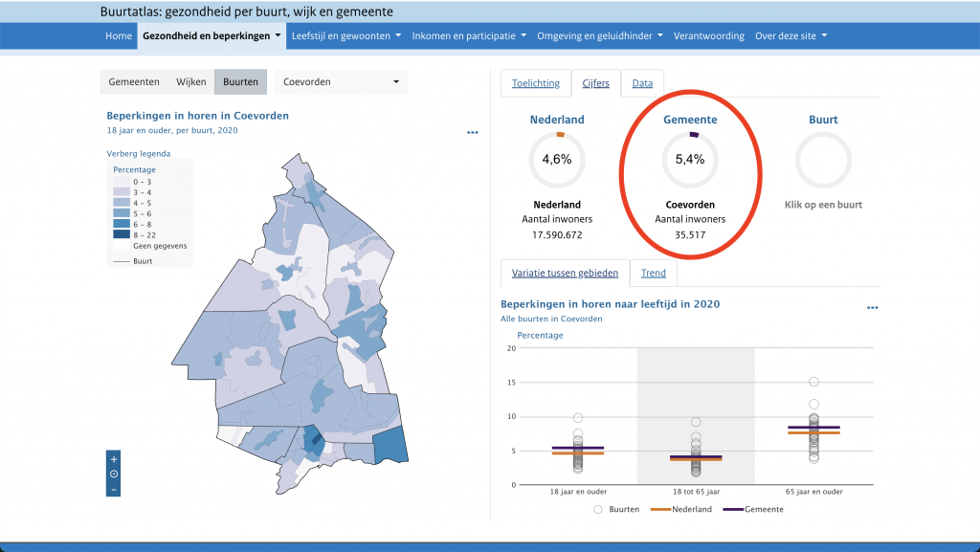Click the dark blue southeast neighborhood on map
Screen dimensions: 980x552
[x=390, y=445]
